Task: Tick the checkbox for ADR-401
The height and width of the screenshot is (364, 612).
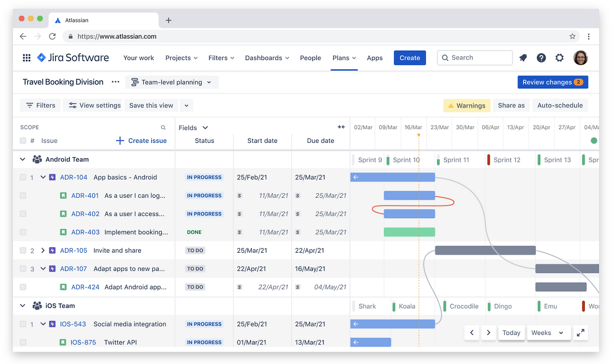Action: tap(23, 195)
